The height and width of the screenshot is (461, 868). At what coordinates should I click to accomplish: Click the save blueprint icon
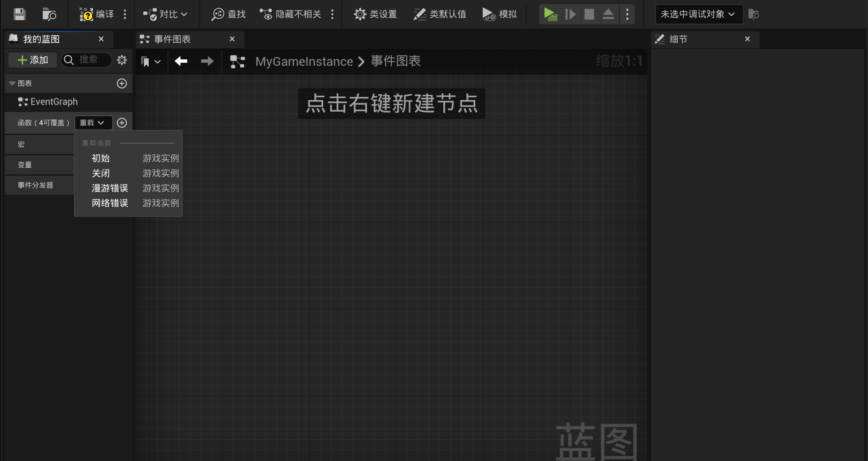tap(19, 14)
